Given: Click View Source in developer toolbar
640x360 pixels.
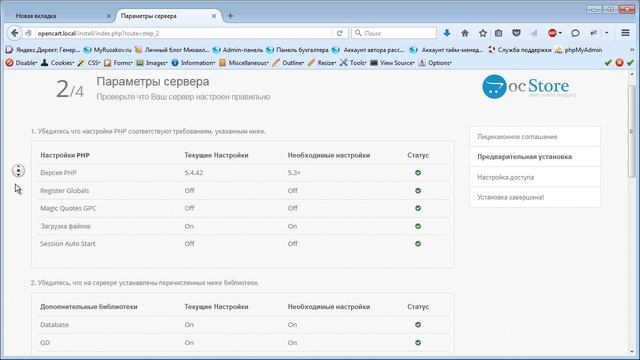Looking at the screenshot, I should 392,63.
